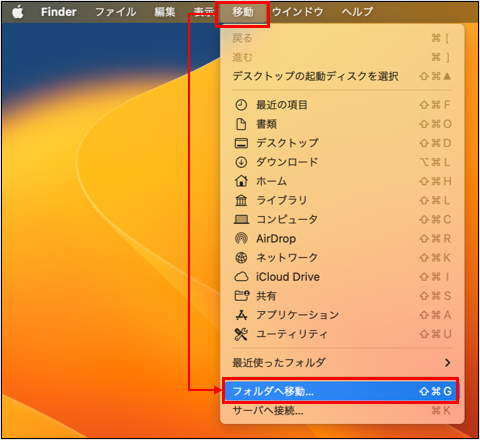Screen dimensions: 480x440
Task: Click the cloud icon for iCloud Drive
Action: point(241,277)
